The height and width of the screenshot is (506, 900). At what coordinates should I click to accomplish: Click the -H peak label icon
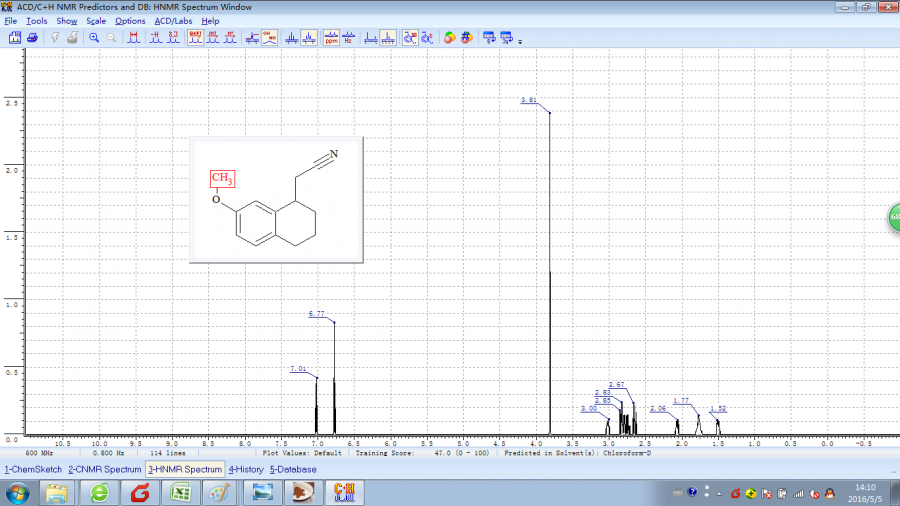[156, 38]
